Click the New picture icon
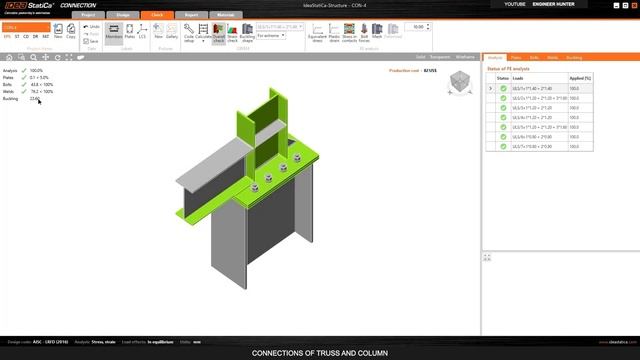Screen dimensions: 640x360 point(158,31)
